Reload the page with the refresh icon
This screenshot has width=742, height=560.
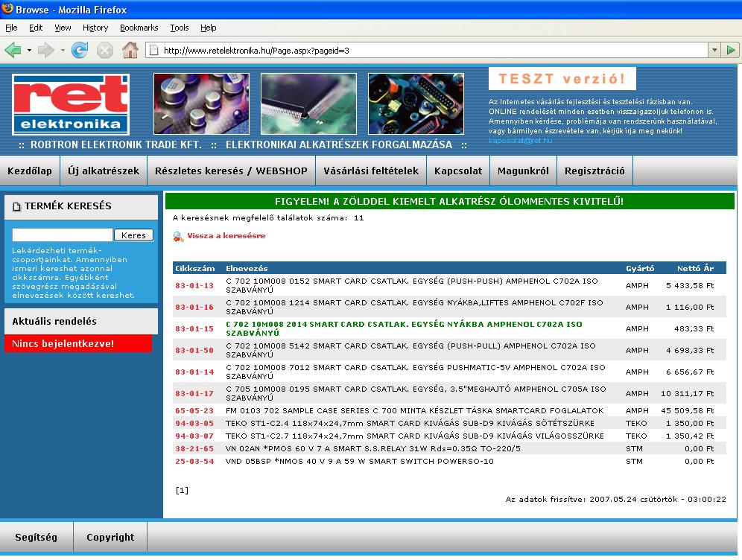pos(80,50)
